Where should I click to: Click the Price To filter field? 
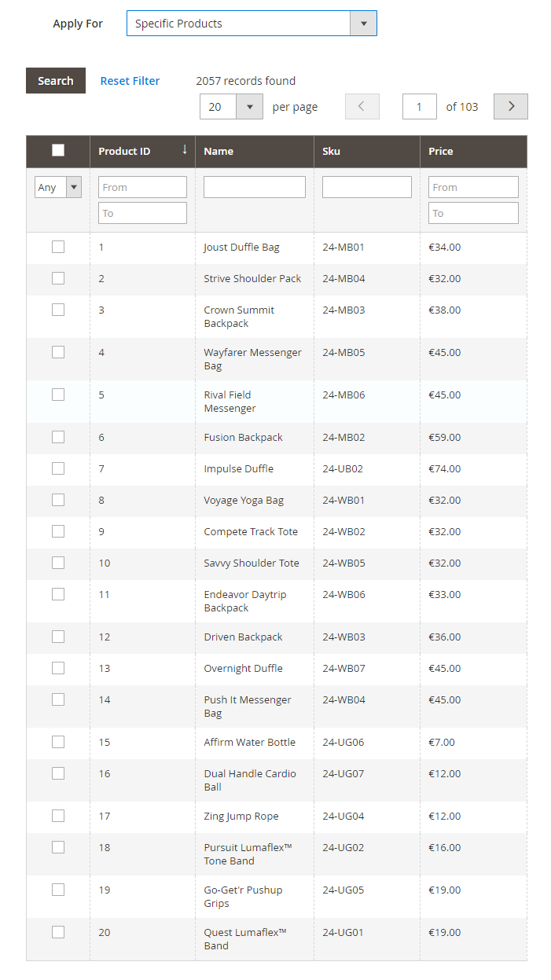click(x=473, y=213)
